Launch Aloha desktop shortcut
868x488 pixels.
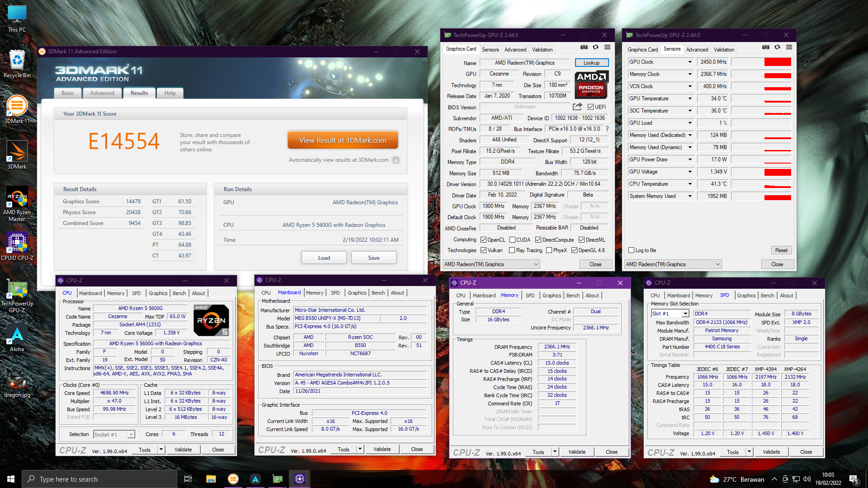(x=17, y=338)
